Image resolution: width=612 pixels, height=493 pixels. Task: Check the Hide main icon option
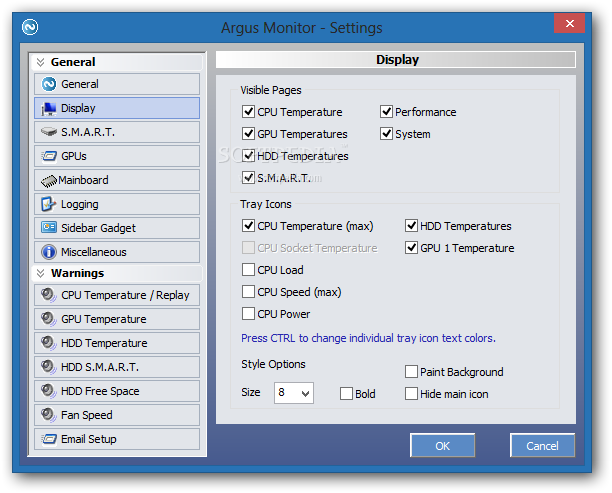(411, 394)
